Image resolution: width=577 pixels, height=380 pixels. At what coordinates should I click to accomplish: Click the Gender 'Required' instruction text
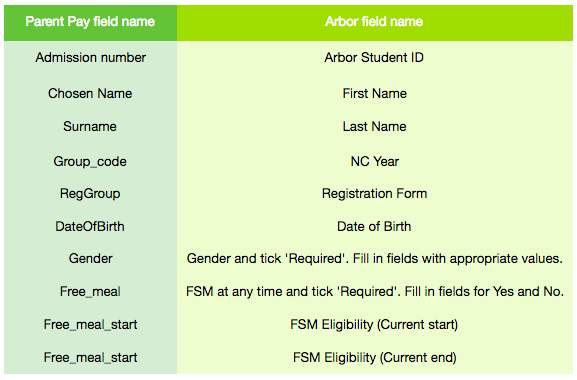[x=375, y=259]
